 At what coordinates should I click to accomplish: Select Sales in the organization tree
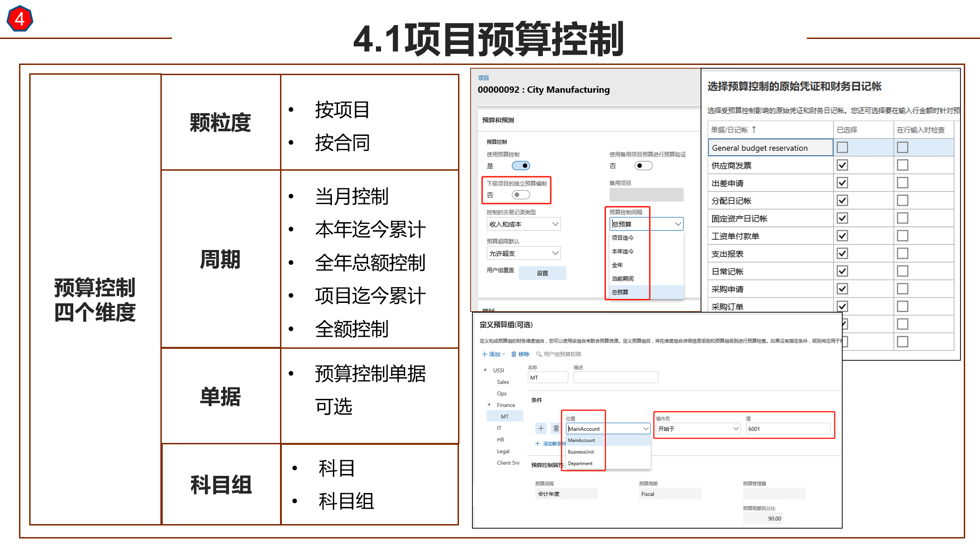click(x=503, y=382)
